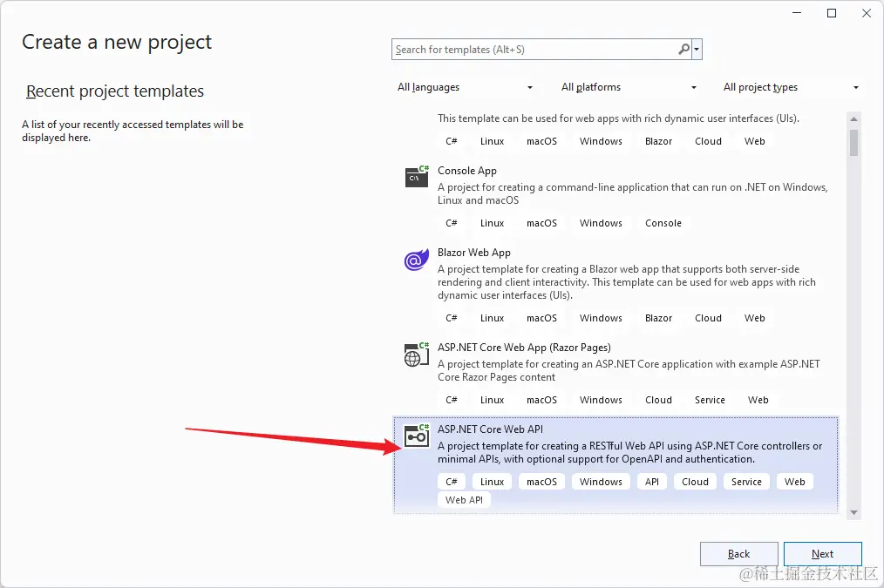Click the scrollbar down arrow

tap(853, 512)
